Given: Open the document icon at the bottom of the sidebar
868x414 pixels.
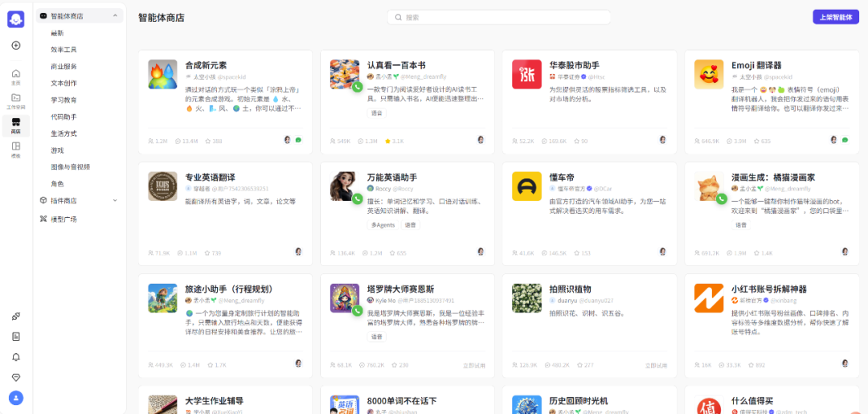Looking at the screenshot, I should (x=16, y=337).
